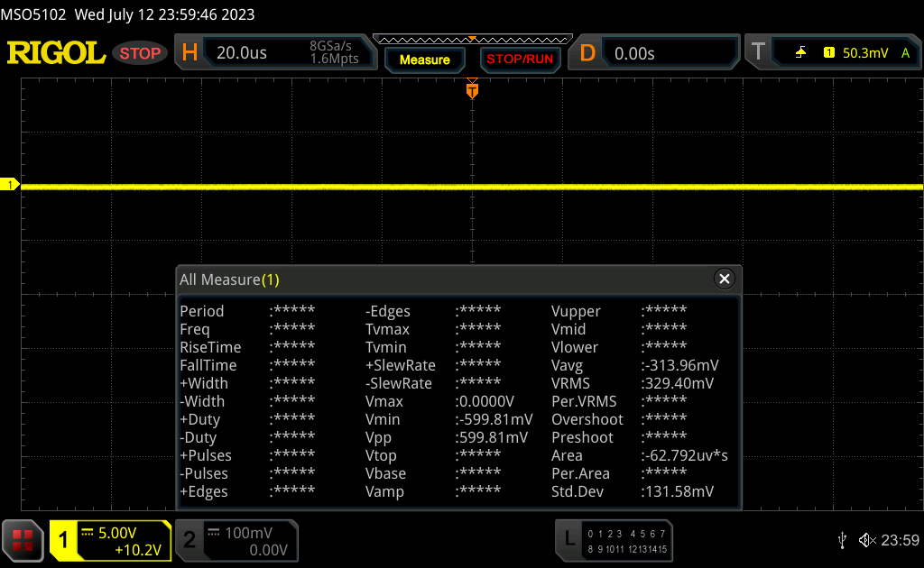Open the red grid function menu icon
The height and width of the screenshot is (568, 924).
23,540
